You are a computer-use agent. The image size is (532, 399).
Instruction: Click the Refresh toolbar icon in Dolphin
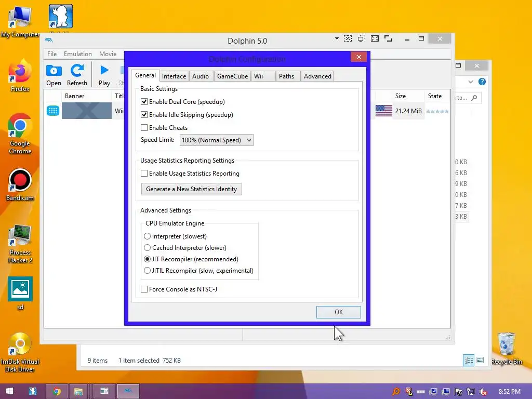coord(77,75)
